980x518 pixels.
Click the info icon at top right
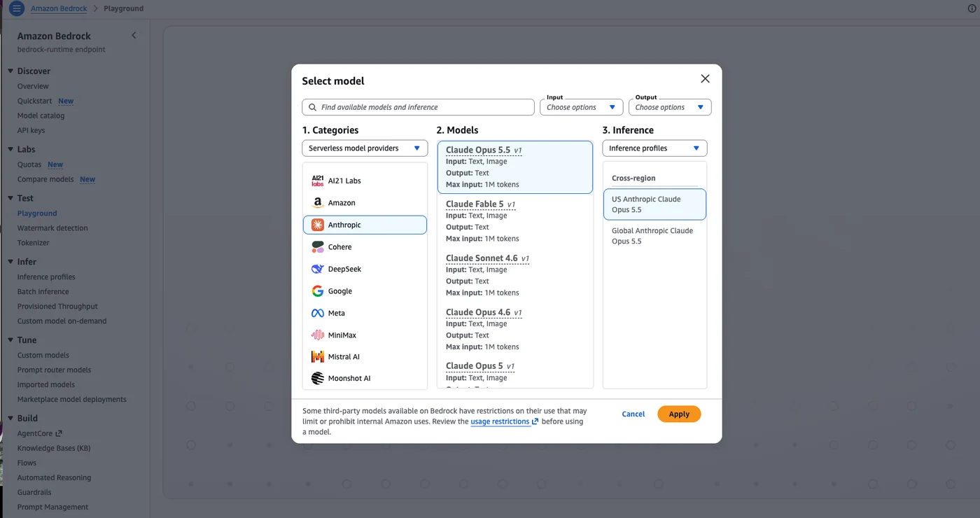[x=972, y=8]
